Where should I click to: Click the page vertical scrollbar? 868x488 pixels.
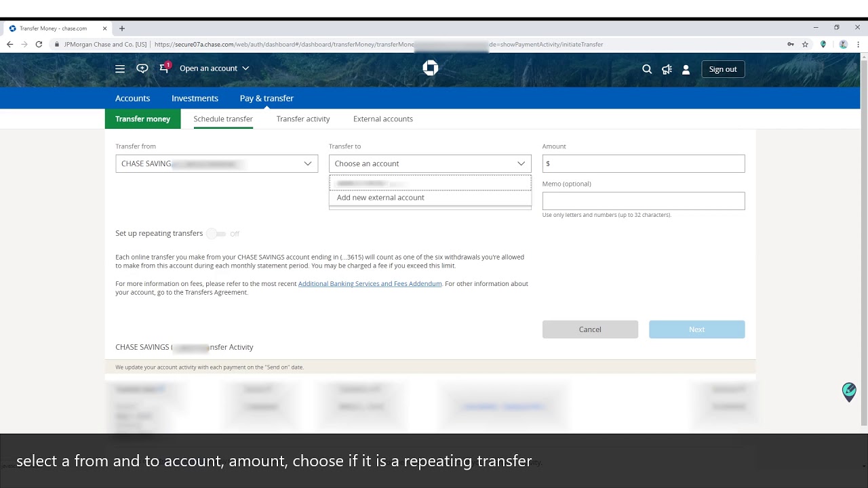point(863,241)
